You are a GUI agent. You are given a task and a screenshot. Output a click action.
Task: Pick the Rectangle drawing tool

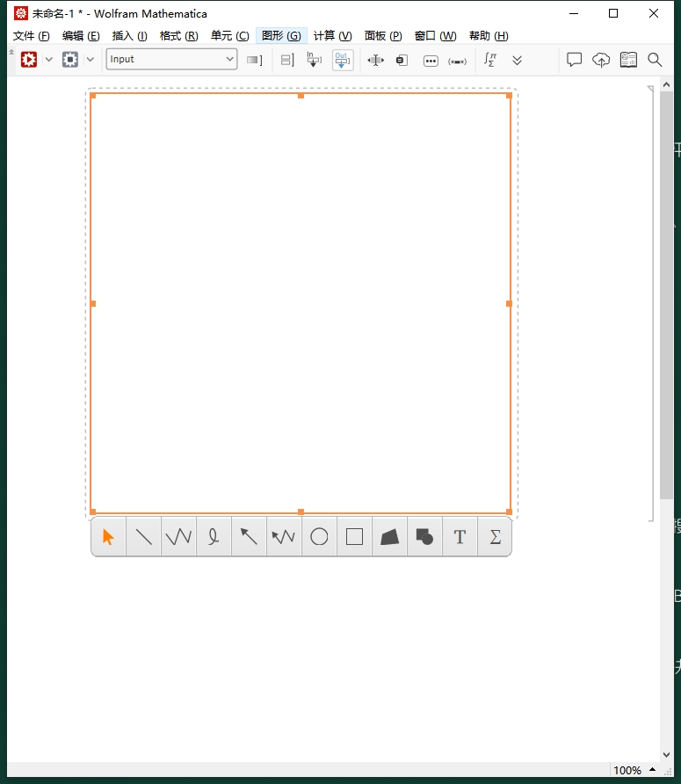[354, 537]
